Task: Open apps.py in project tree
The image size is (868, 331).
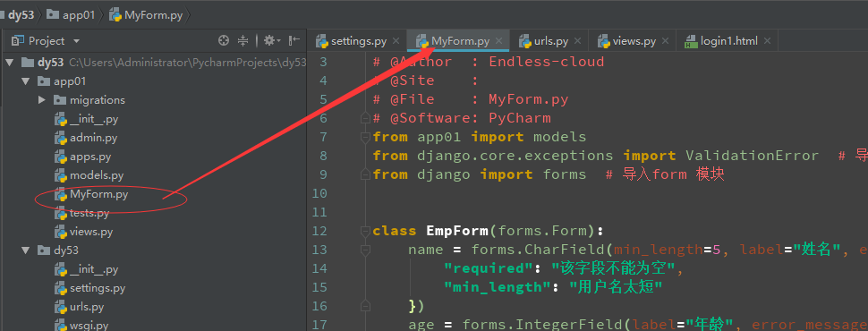Action: 90,157
